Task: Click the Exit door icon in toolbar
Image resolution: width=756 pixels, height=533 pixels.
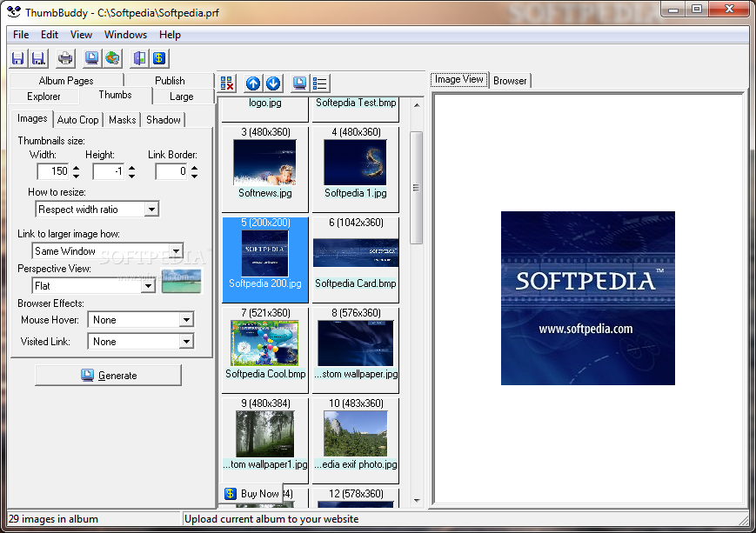Action: click(139, 58)
